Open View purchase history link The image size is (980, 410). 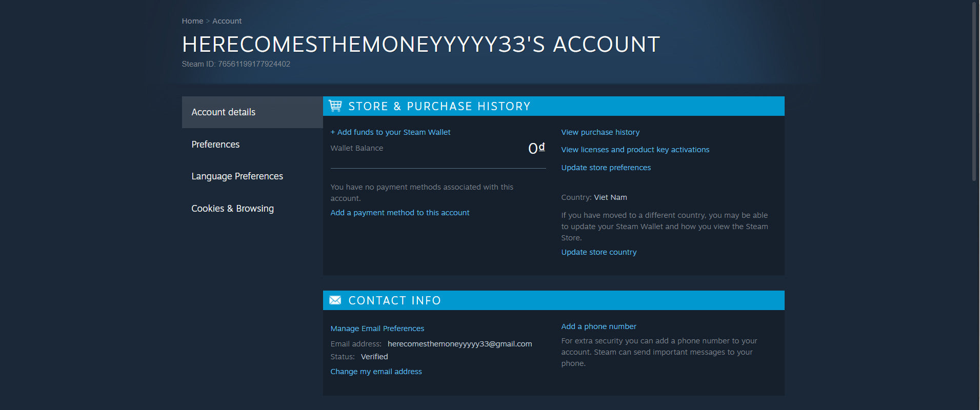[x=600, y=132]
